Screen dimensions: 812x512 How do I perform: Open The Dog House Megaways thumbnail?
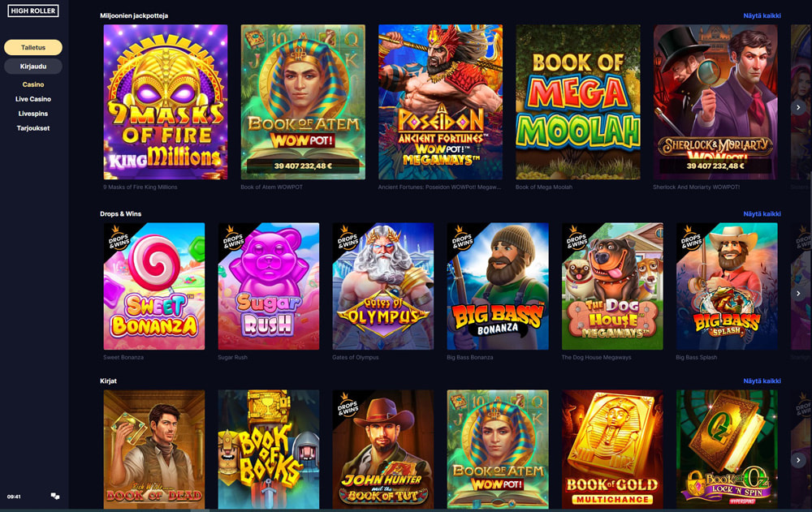612,286
